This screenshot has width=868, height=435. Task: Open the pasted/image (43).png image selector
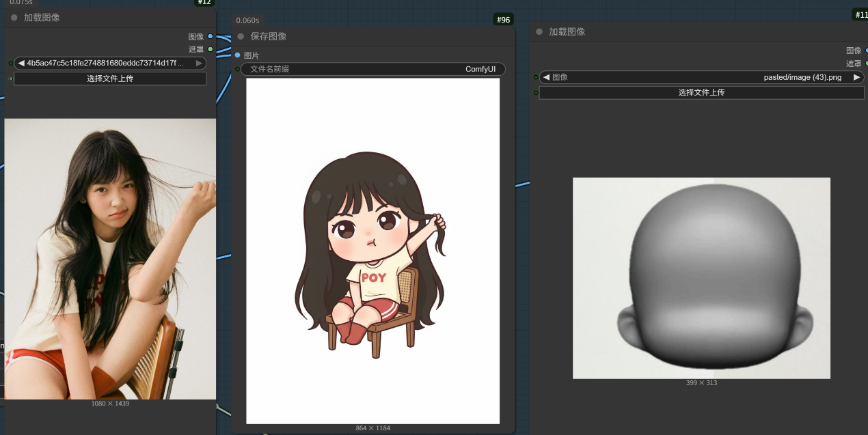[701, 77]
